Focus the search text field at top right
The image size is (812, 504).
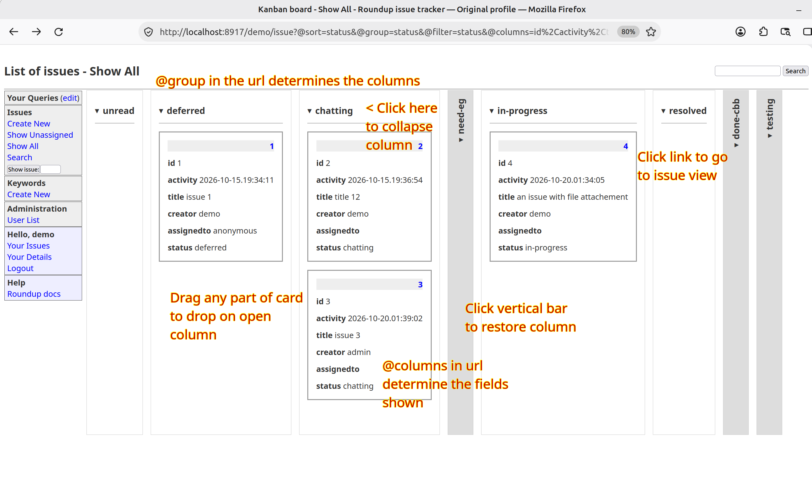click(747, 71)
